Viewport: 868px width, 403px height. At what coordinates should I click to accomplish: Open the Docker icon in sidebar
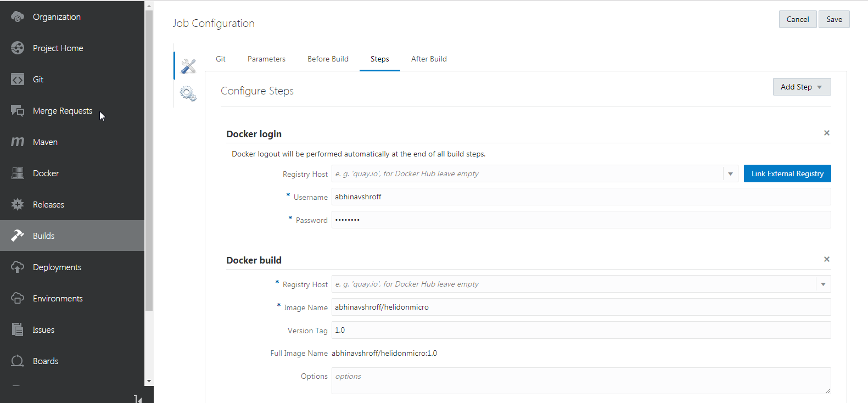pyautogui.click(x=18, y=173)
